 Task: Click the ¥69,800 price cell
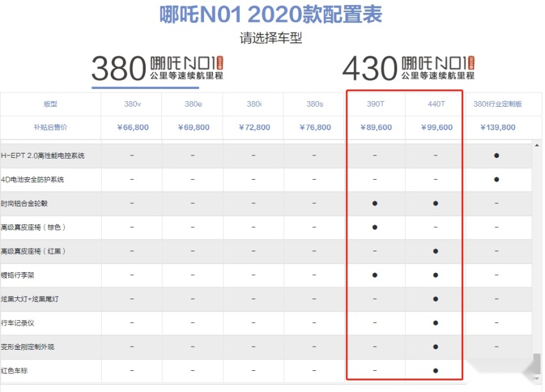coord(194,127)
